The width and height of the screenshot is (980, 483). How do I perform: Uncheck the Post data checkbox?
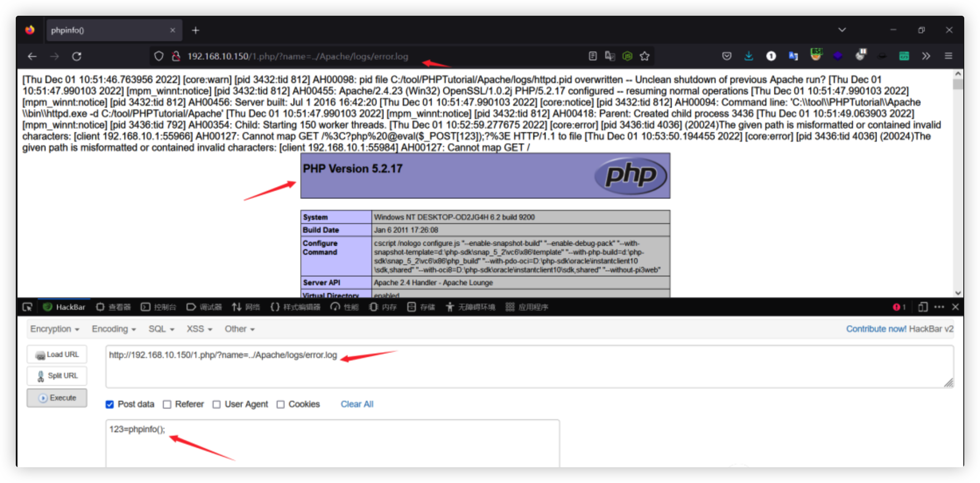point(110,404)
